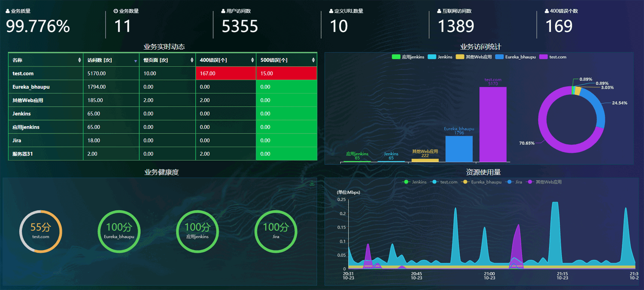Sort by 慢页面 [次] using its sort arrows

pos(192,60)
